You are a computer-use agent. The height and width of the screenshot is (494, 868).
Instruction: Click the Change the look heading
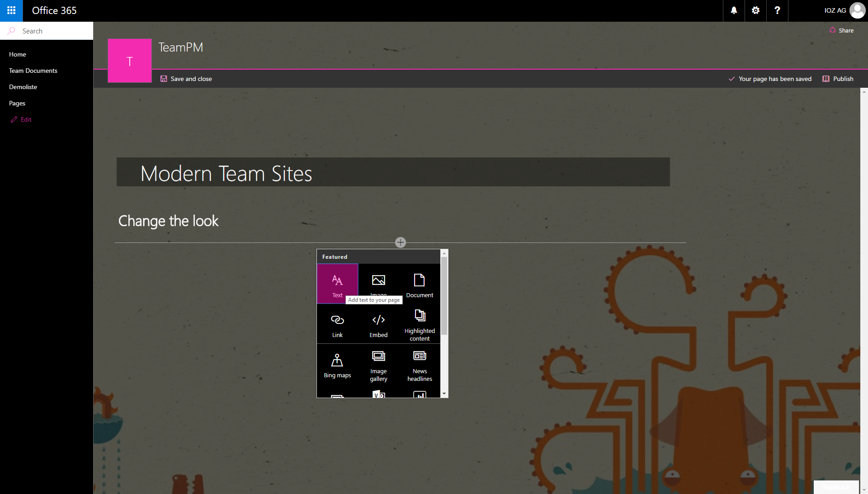coord(168,221)
